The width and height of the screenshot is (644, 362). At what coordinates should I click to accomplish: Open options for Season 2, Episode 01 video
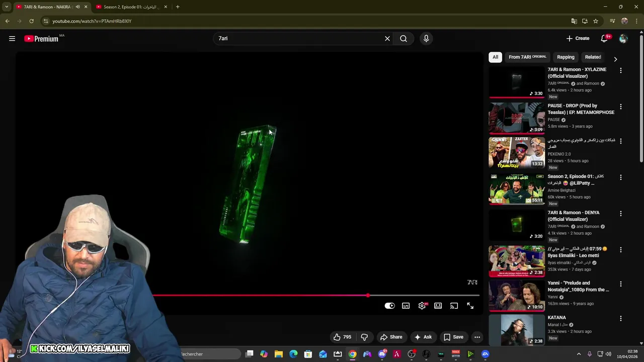coord(621,177)
